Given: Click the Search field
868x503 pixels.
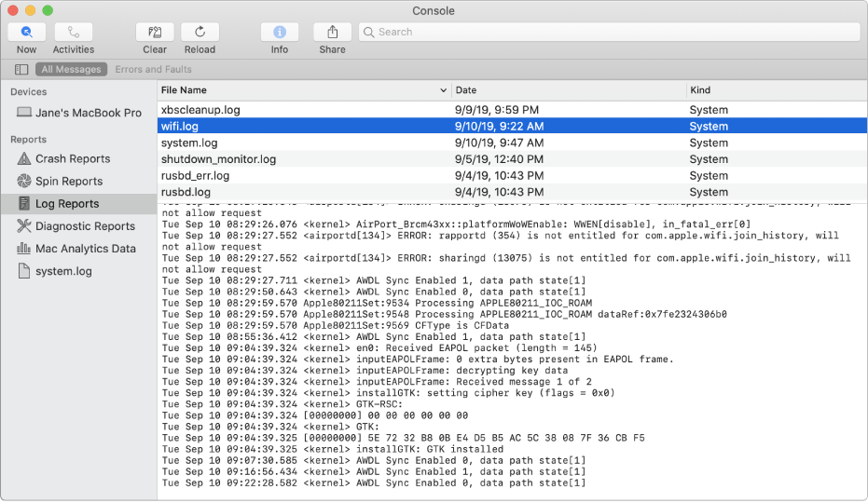Looking at the screenshot, I should 610,33.
